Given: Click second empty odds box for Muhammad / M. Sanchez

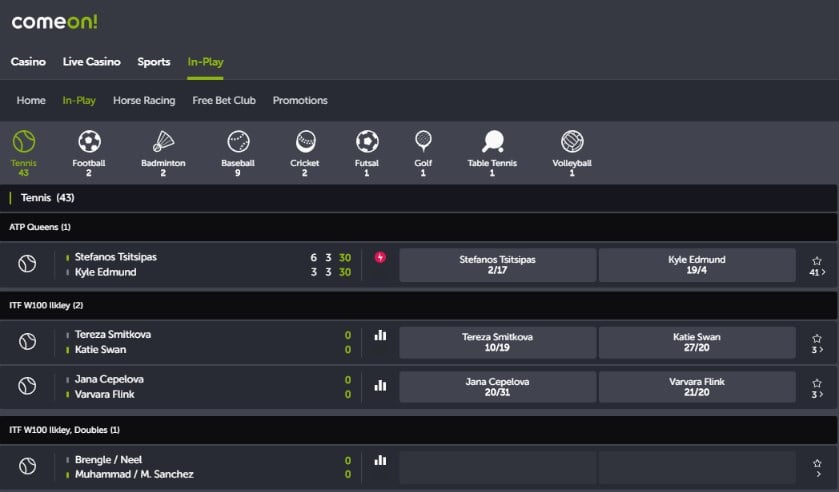Looking at the screenshot, I should [x=697, y=467].
